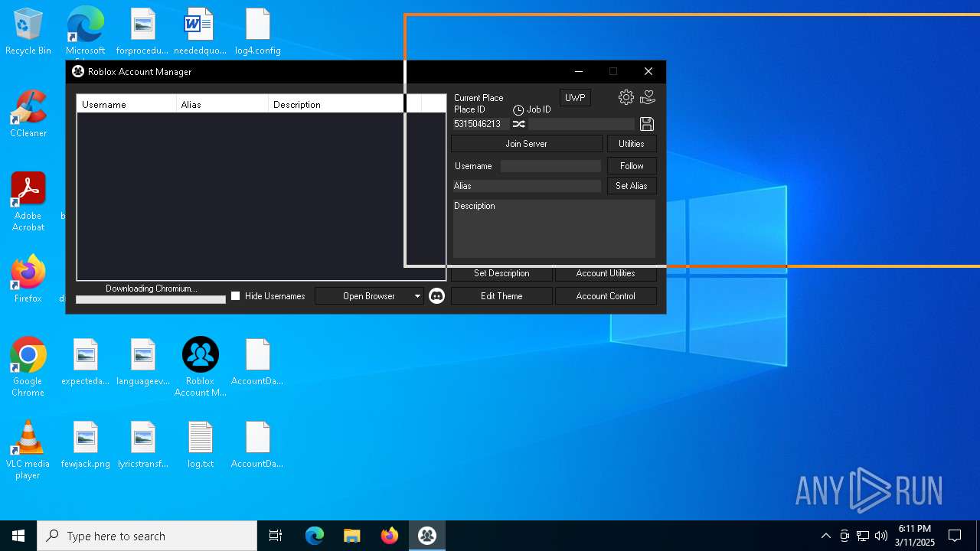
Task: Select the fewjack.png image file
Action: 86,445
